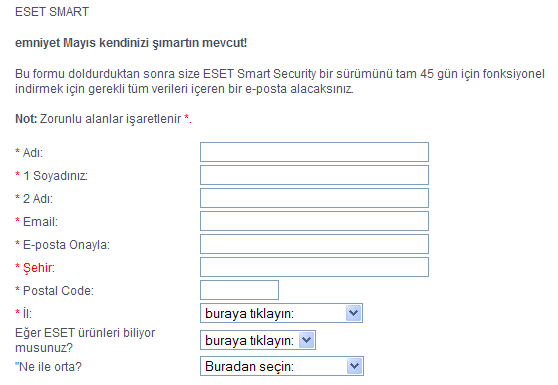The width and height of the screenshot is (558, 385).
Task: Select the short Postal Code field
Action: pos(239,290)
